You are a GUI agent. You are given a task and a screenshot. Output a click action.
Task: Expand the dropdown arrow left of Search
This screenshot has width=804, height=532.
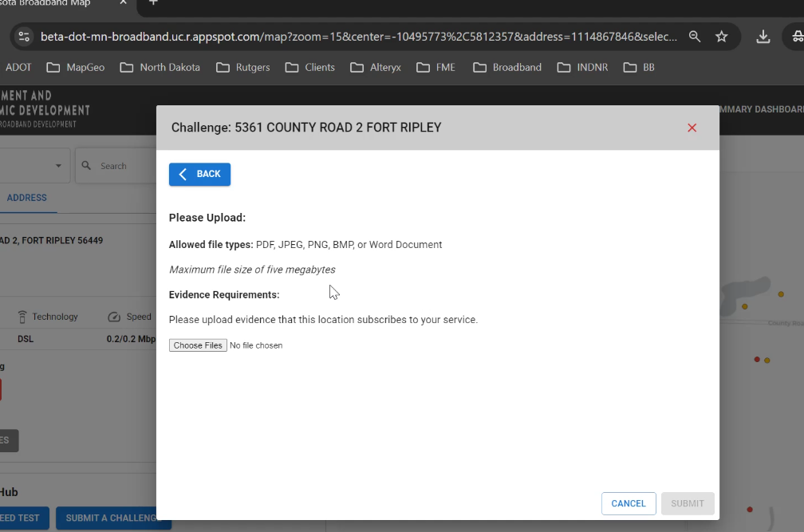click(58, 166)
